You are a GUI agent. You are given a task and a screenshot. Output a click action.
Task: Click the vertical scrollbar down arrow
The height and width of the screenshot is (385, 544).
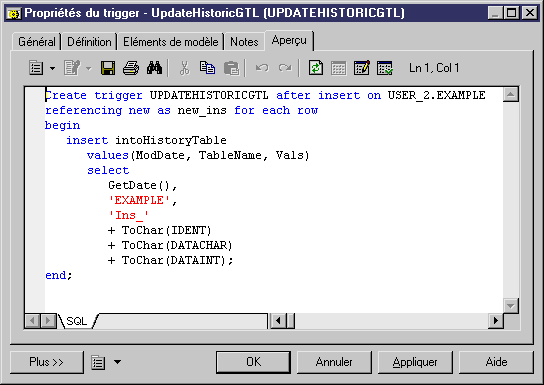coord(511,306)
